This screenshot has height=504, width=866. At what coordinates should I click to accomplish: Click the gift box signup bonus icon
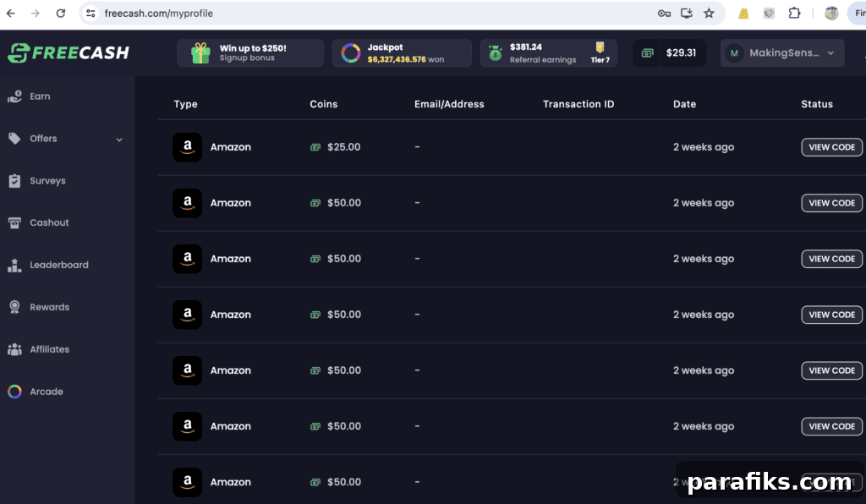pos(200,53)
